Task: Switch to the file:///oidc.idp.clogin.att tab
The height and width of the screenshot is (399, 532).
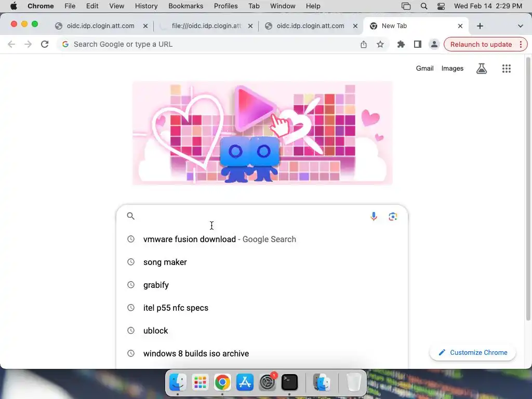Action: pos(206,26)
